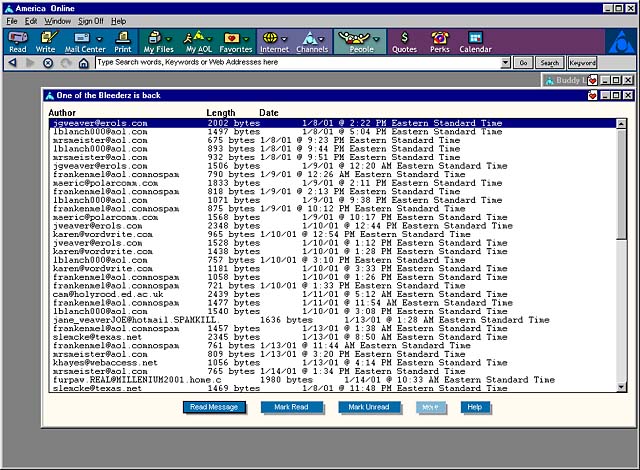
Task: Expand the Internet dropdown arrow
Action: 284,39
